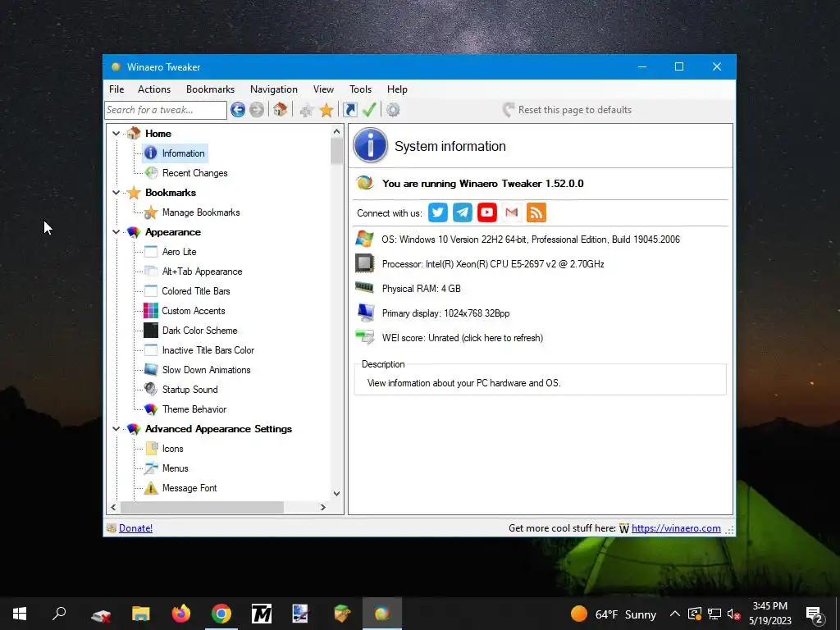Screen dimensions: 840x630
Task: Click the green checkmark toolbar icon
Action: click(x=369, y=110)
